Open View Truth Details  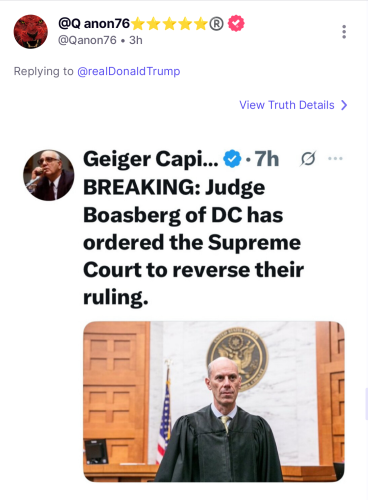coord(287,105)
